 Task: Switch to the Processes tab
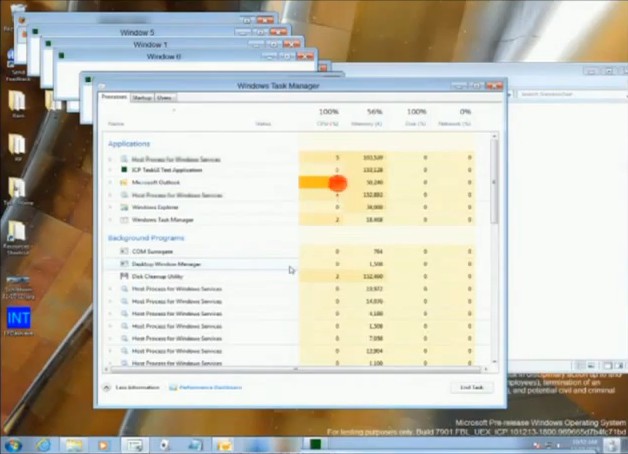[114, 97]
